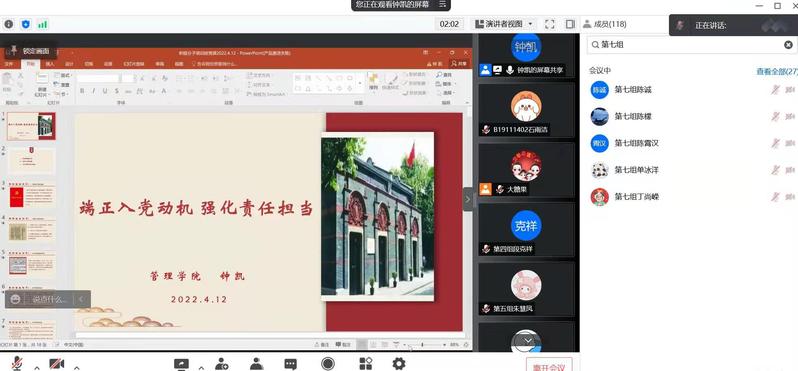798x371 pixels.
Task: Check the green network signal icon
Action: pos(42,24)
